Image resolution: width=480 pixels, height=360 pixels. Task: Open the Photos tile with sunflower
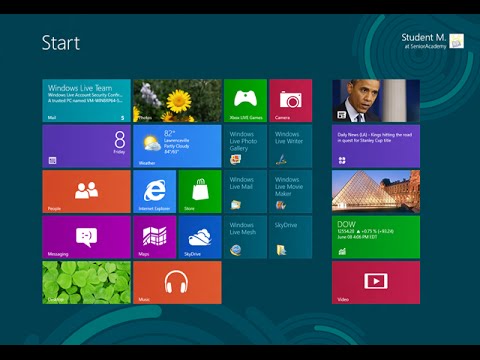click(177, 100)
